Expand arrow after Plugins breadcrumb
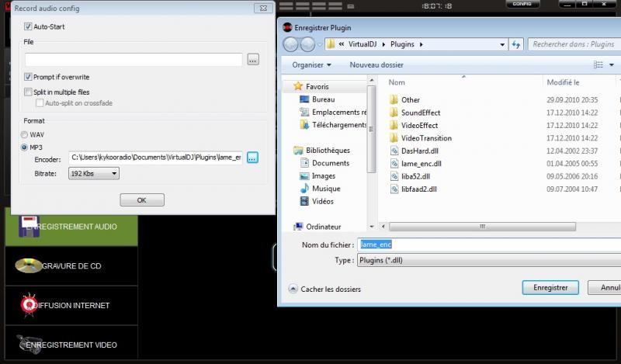 pos(421,44)
